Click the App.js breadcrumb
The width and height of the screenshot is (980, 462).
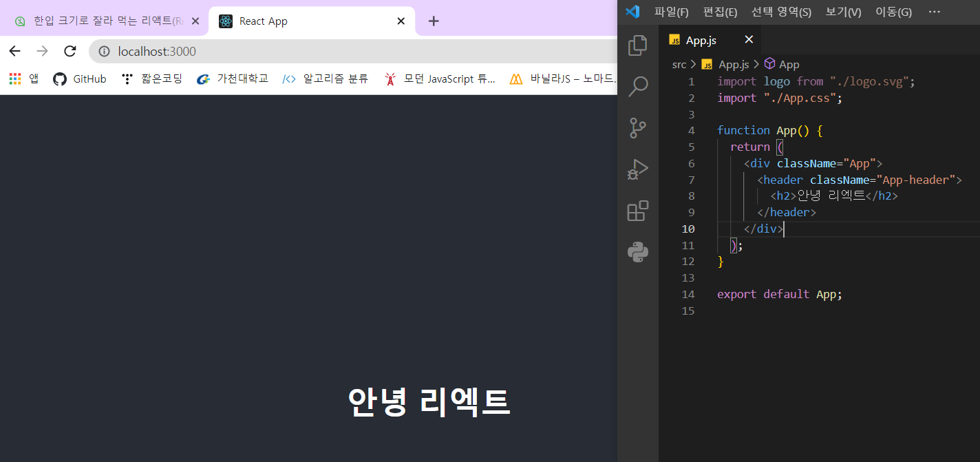coord(725,65)
